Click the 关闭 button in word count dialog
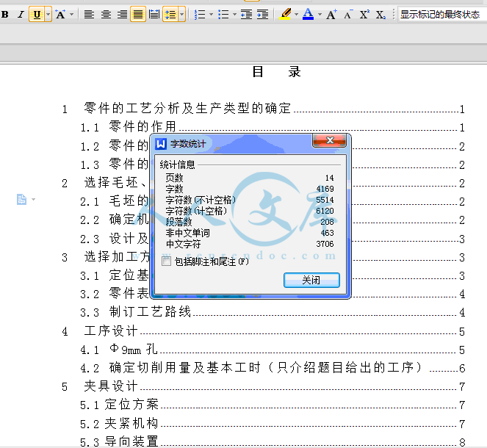 [x=311, y=280]
